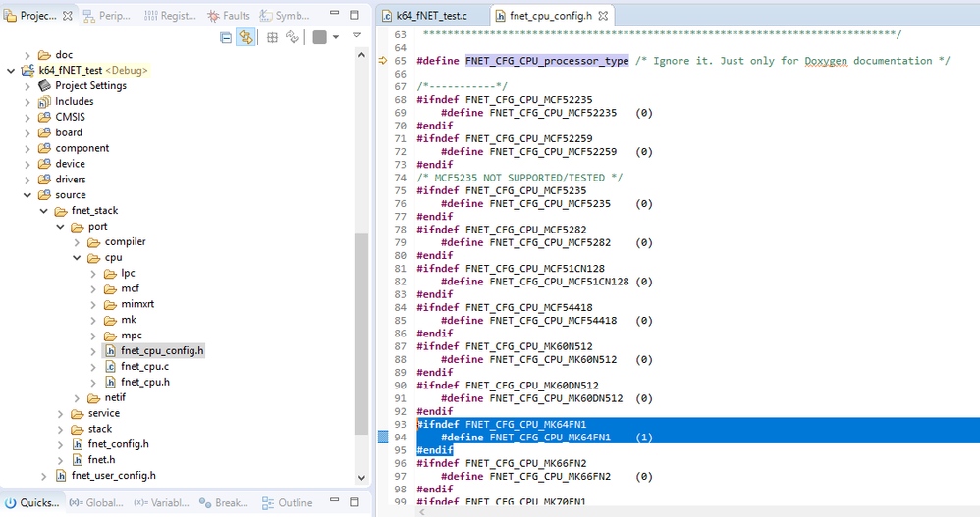This screenshot has height=517, width=980.
Task: Expand the component folder
Action: (27, 148)
